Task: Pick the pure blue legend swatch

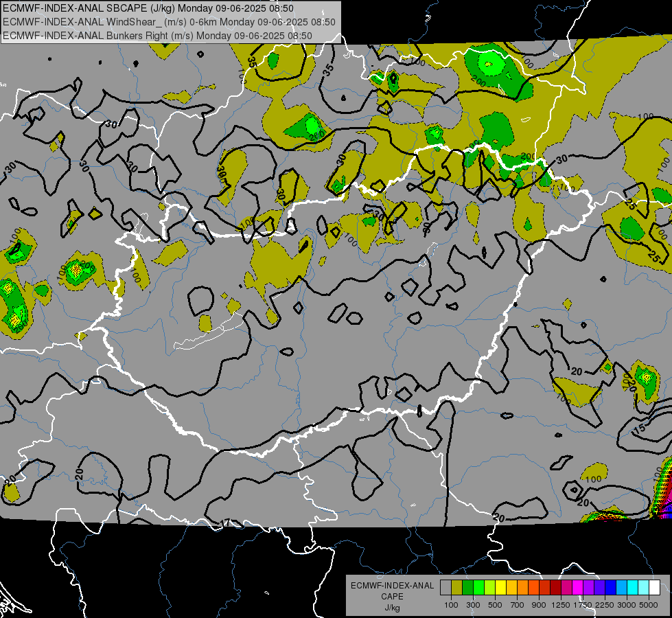Action: pos(611,587)
